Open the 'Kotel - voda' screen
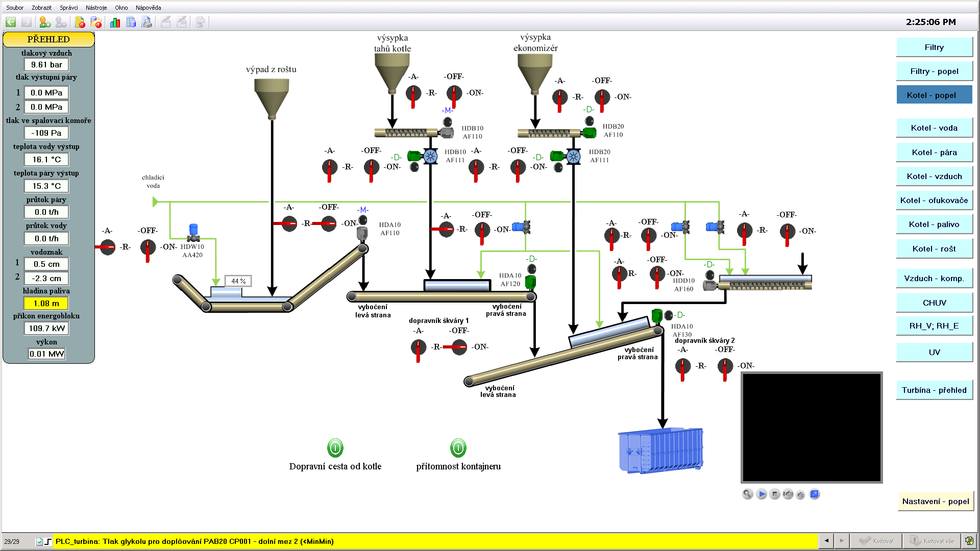The width and height of the screenshot is (980, 551). coord(934,128)
